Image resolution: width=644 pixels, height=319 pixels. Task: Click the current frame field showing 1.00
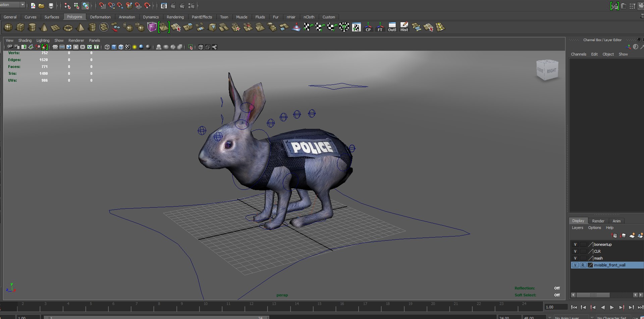coord(556,307)
